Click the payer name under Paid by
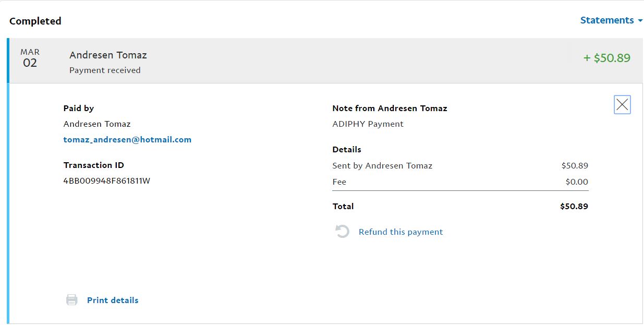Viewport: 644px width, 325px height. (97, 124)
